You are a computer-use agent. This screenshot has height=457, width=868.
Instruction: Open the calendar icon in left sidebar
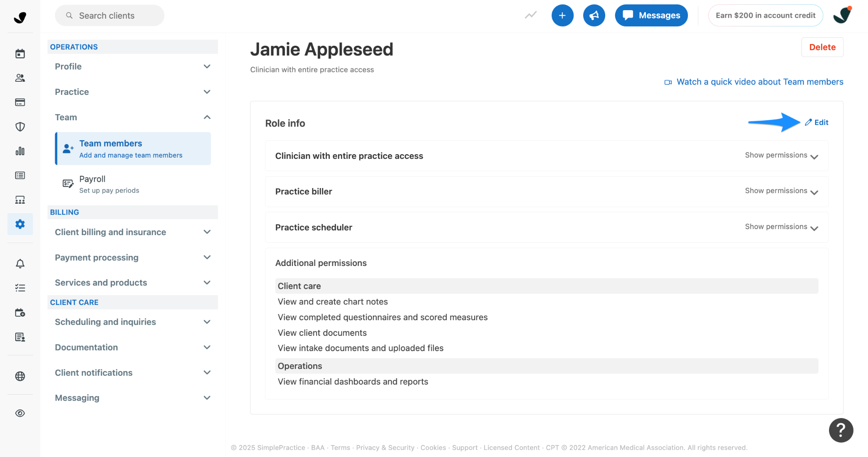click(20, 54)
